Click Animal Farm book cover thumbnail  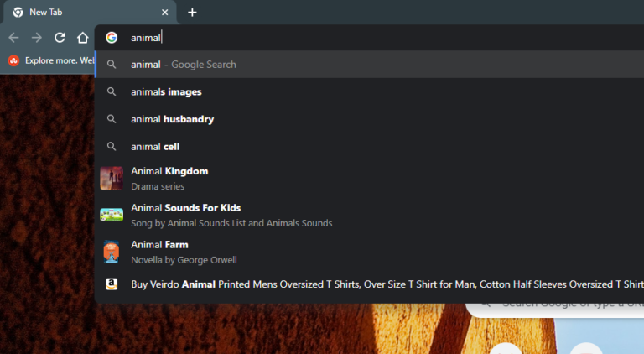pyautogui.click(x=112, y=252)
